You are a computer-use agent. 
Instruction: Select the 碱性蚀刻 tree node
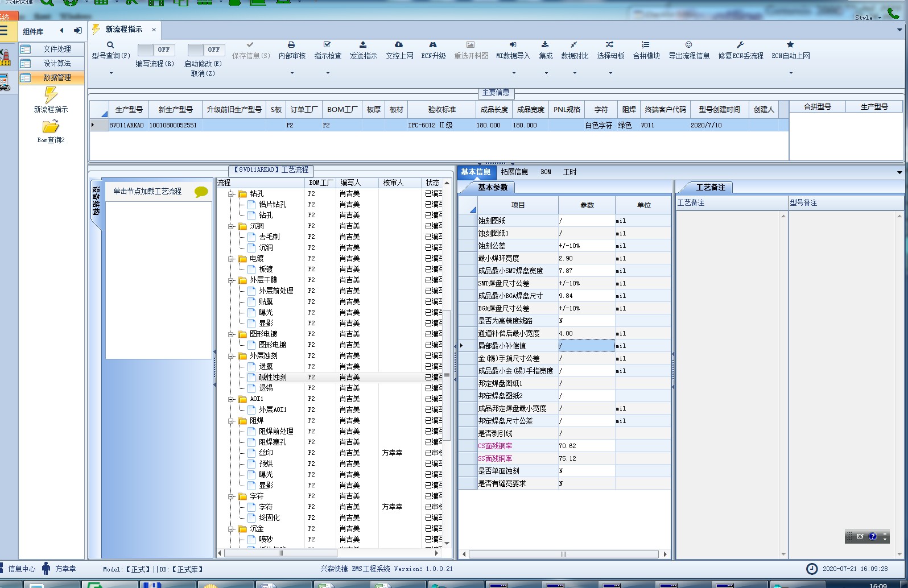tap(273, 378)
